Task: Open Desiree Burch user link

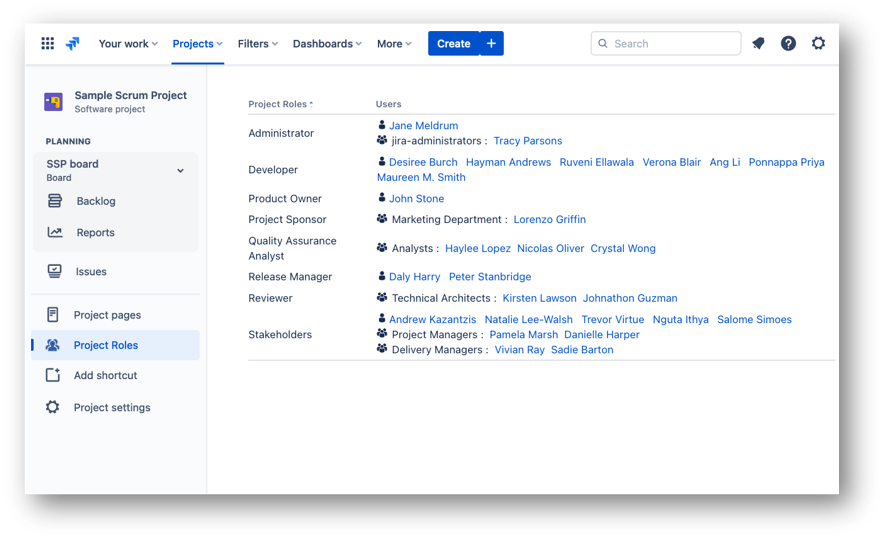Action: 423,162
